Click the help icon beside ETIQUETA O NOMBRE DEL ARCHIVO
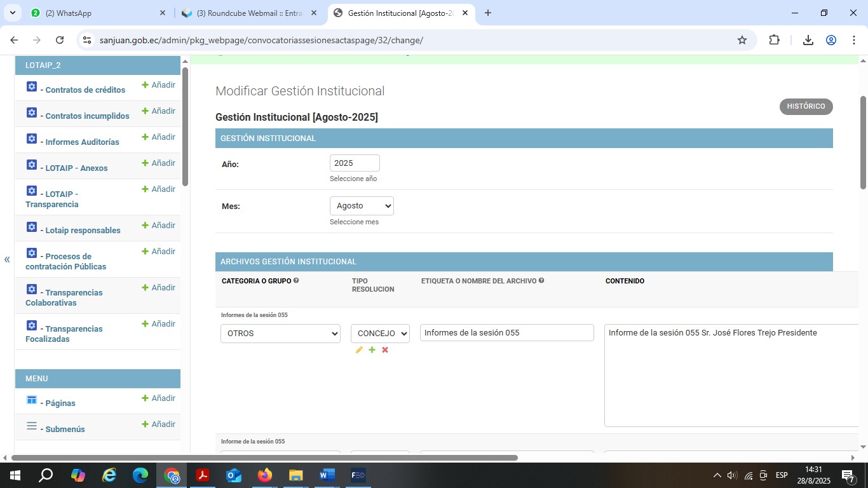This screenshot has width=868, height=488. tap(541, 280)
